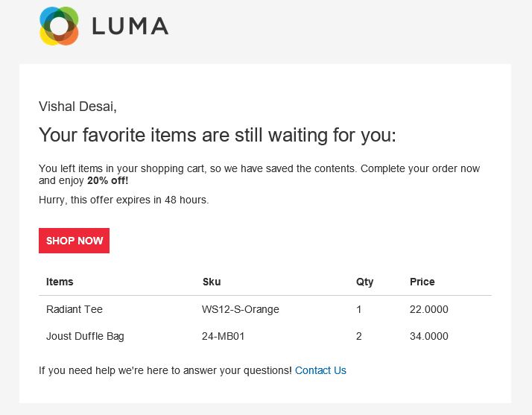The image size is (532, 415).
Task: Click the Price column header
Action: click(x=422, y=282)
